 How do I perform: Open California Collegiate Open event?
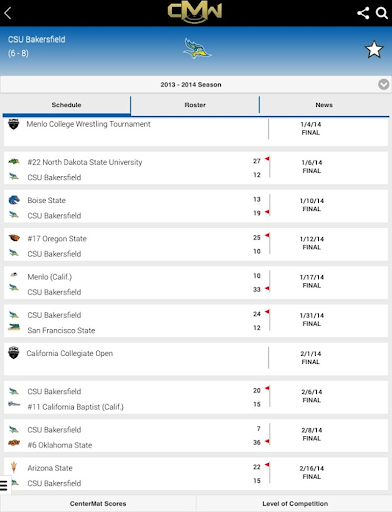[x=70, y=353]
